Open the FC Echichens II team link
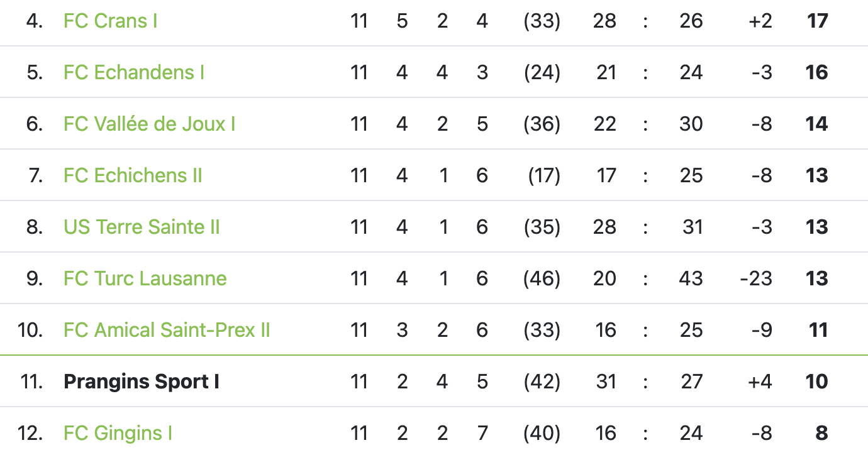868x455 pixels. (x=133, y=175)
